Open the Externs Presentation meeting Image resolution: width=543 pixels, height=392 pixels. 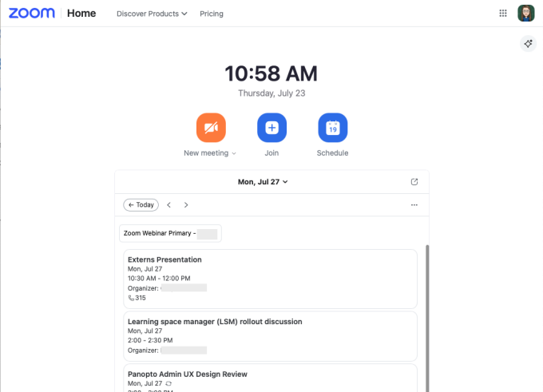click(270, 279)
